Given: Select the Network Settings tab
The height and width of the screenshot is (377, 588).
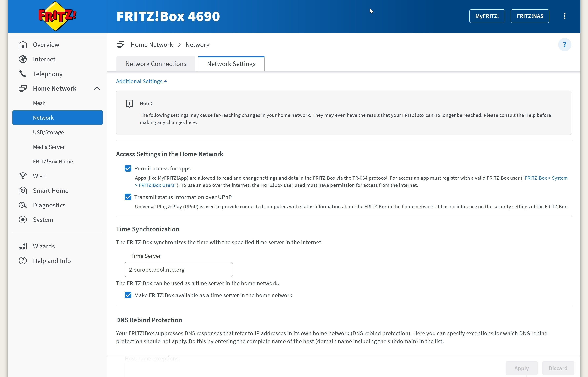Looking at the screenshot, I should coord(231,64).
